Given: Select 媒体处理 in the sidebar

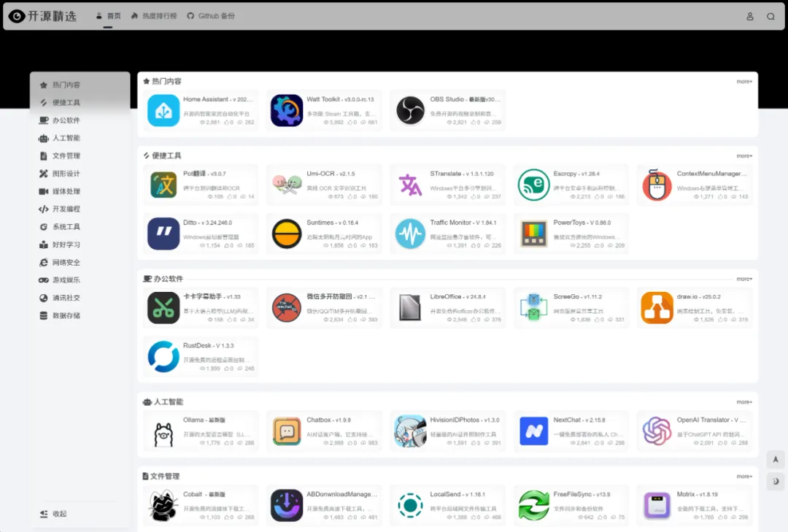Looking at the screenshot, I should click(x=80, y=191).
